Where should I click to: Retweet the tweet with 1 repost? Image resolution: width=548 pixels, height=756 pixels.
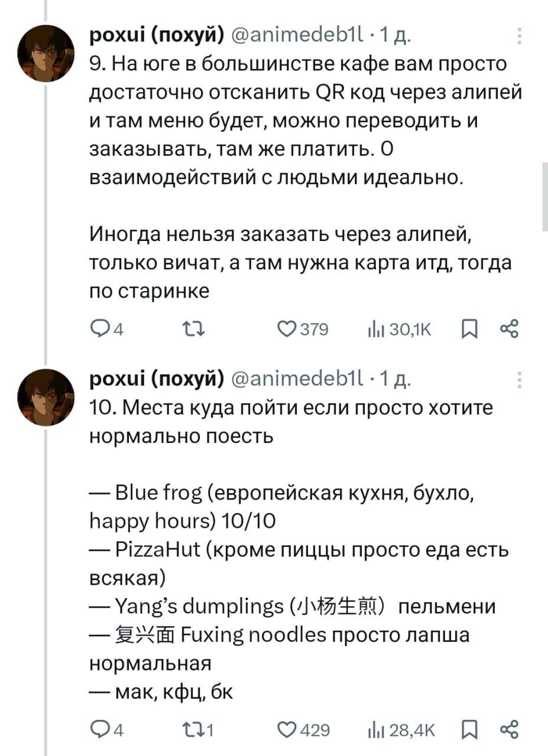[199, 730]
